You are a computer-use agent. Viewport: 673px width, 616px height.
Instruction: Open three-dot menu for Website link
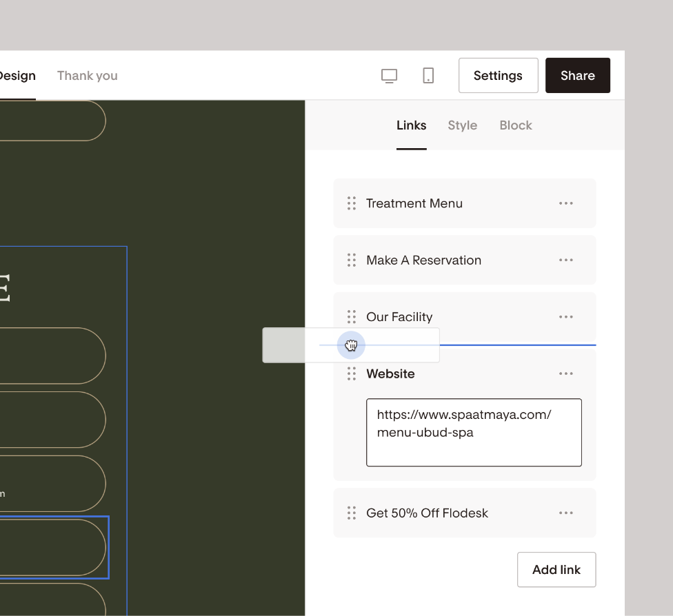(565, 373)
